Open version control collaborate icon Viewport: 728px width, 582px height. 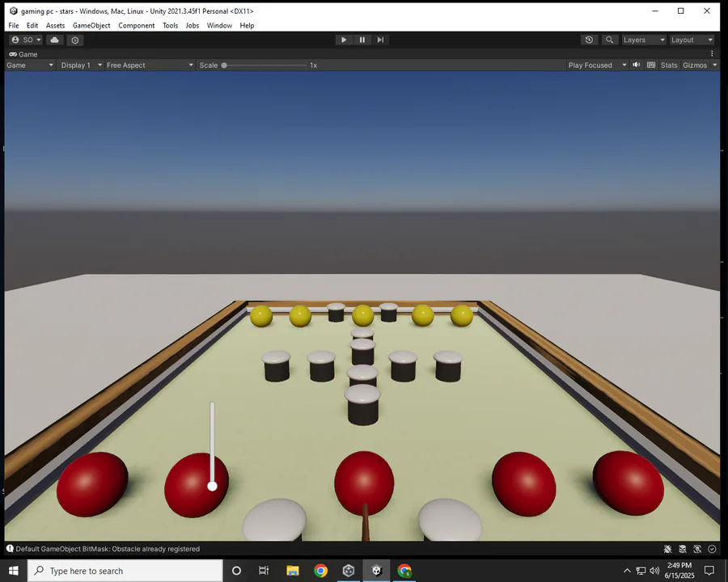(x=75, y=40)
